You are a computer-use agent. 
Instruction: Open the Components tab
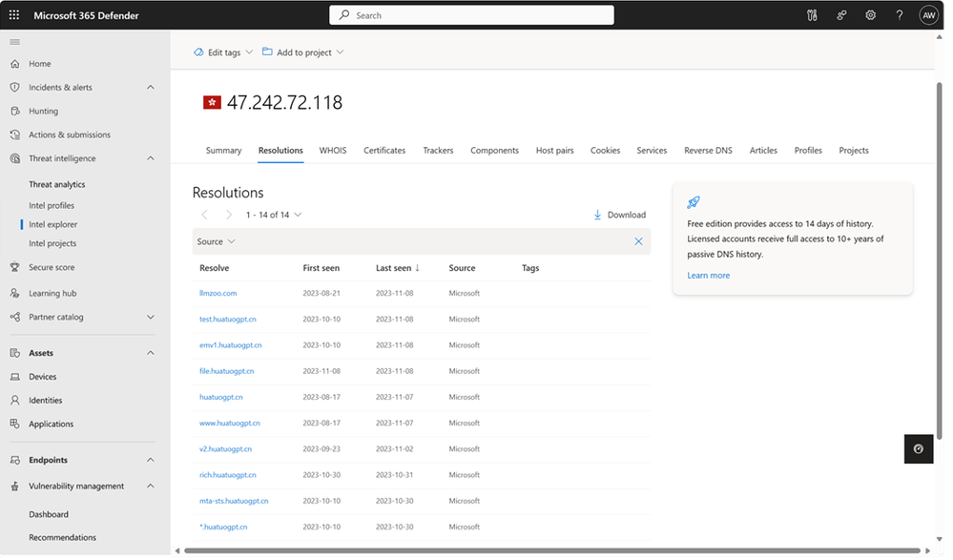coord(495,151)
